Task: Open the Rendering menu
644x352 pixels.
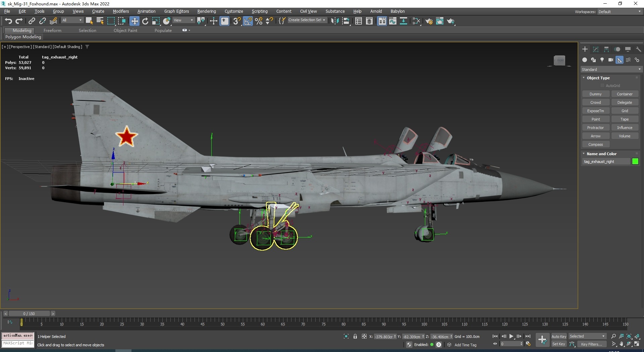Action: tap(207, 11)
